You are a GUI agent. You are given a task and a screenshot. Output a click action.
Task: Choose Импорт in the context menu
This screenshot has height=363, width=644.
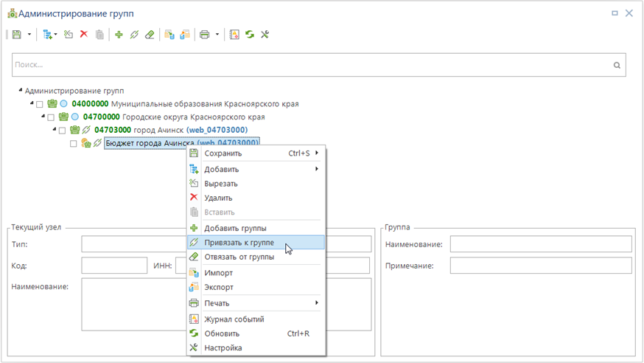pos(256,273)
